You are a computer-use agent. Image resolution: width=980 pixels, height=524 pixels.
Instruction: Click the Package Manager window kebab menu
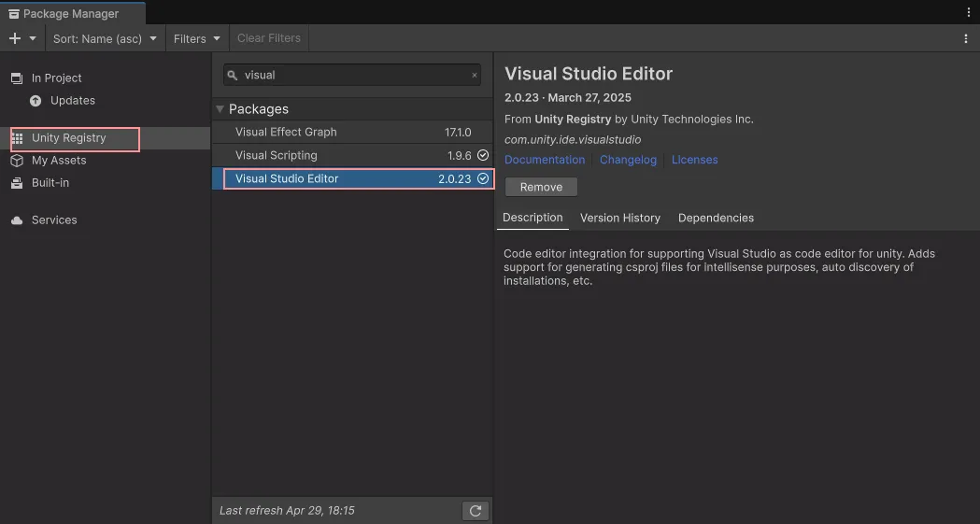click(x=968, y=13)
